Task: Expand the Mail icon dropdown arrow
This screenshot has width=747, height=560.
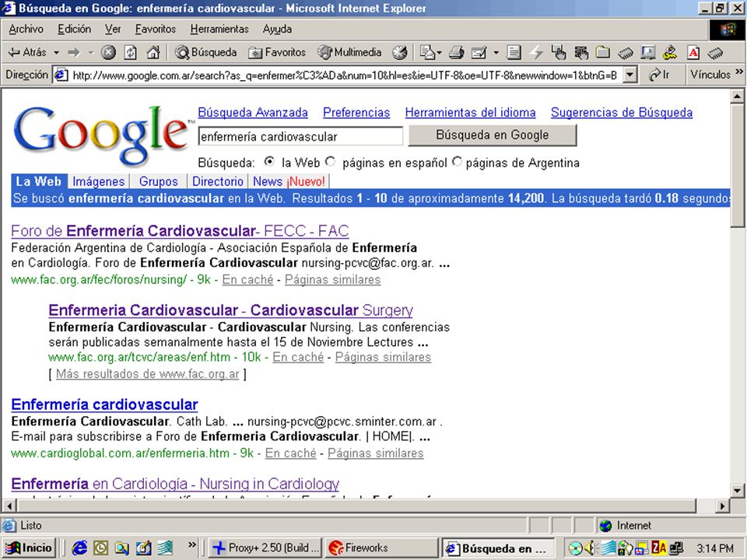Action: 439,52
